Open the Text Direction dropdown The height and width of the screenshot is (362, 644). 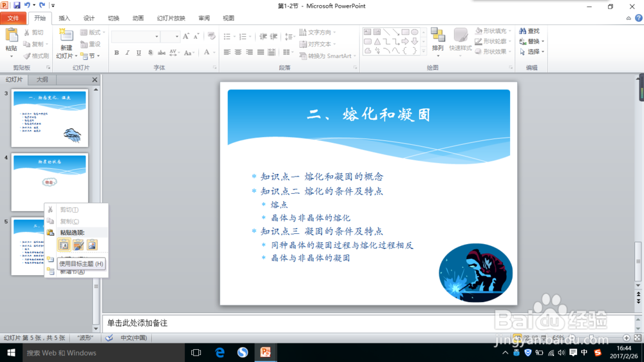tap(317, 32)
